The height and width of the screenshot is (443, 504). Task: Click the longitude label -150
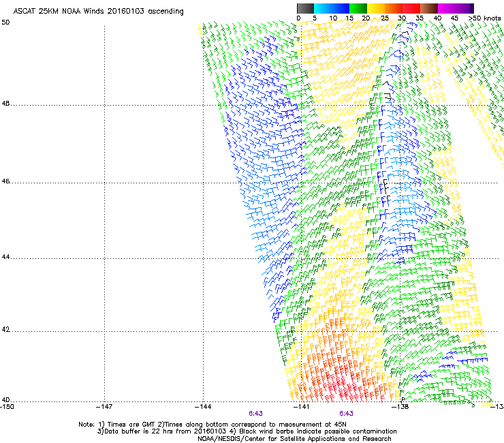click(x=7, y=407)
